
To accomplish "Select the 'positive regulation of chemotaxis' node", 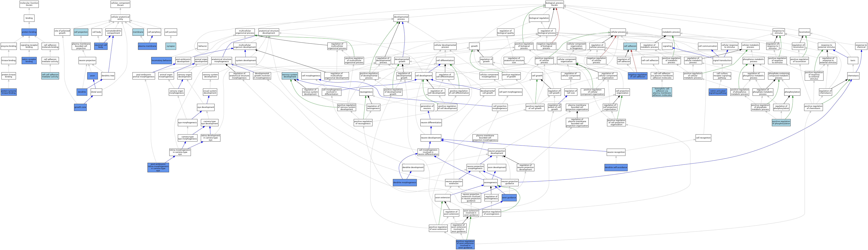I will coord(813,107).
